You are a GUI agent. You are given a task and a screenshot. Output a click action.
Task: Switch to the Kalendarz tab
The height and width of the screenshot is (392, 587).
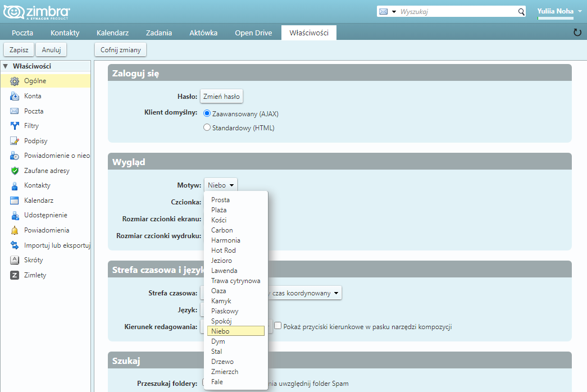click(x=112, y=33)
